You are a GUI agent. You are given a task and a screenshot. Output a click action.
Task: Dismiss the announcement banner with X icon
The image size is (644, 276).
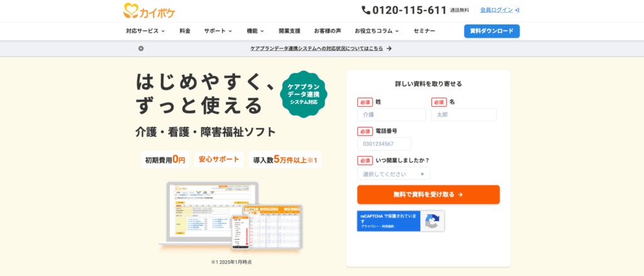click(x=141, y=48)
